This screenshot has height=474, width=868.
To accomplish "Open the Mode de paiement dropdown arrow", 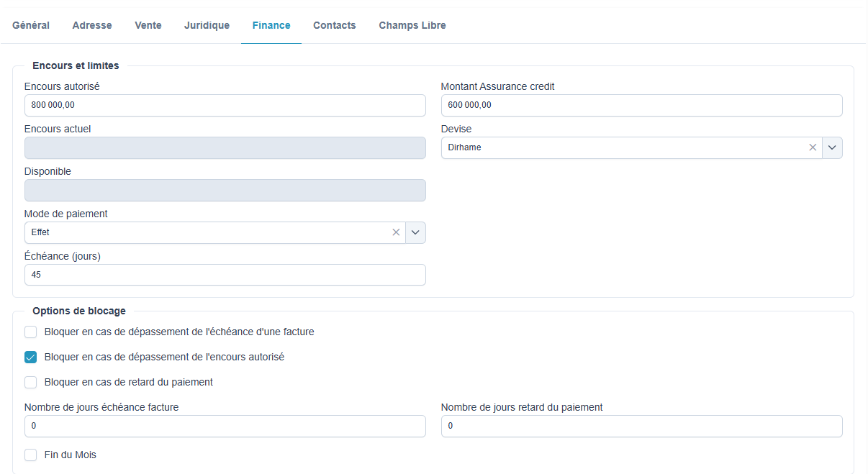I will [415, 232].
